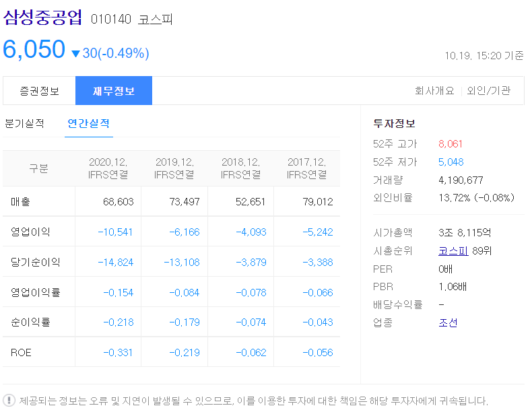Image resolution: width=532 pixels, height=408 pixels.
Task: Click the 2020.12. IFRS연결 column header
Action: [108, 168]
